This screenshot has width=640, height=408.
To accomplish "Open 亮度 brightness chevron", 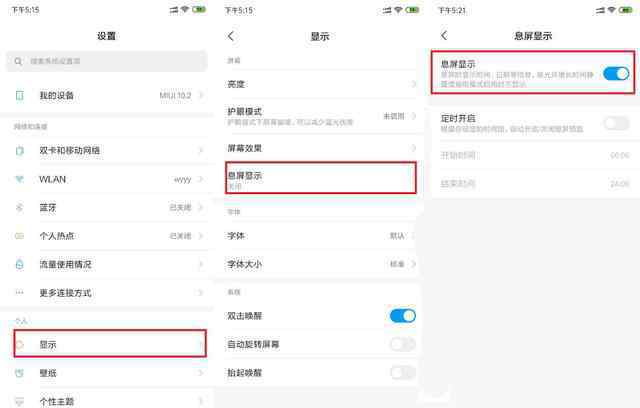I will click(413, 84).
